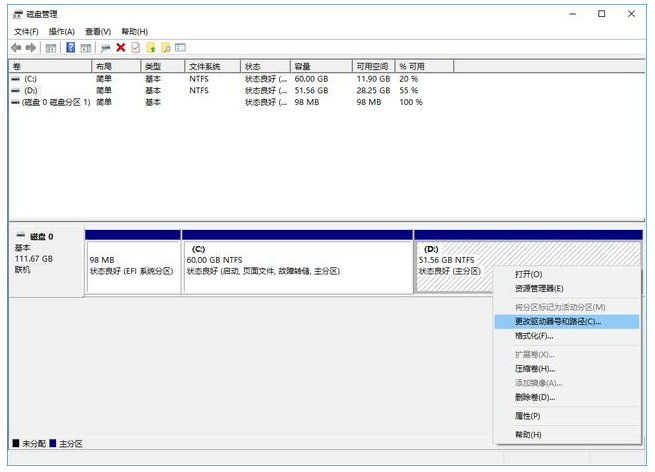Image resolution: width=655 pixels, height=472 pixels.
Task: Choose 属性(P) in context menu
Action: (567, 416)
